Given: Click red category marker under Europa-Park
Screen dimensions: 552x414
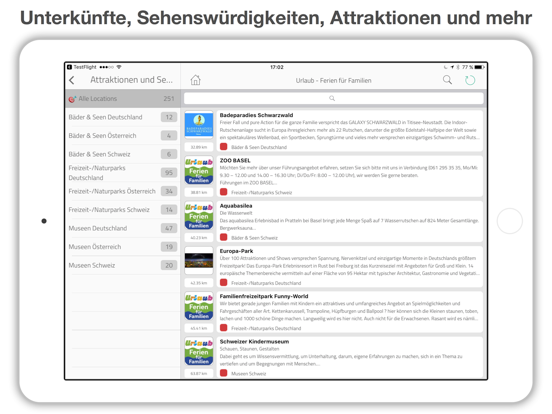Looking at the screenshot, I should (x=224, y=282).
